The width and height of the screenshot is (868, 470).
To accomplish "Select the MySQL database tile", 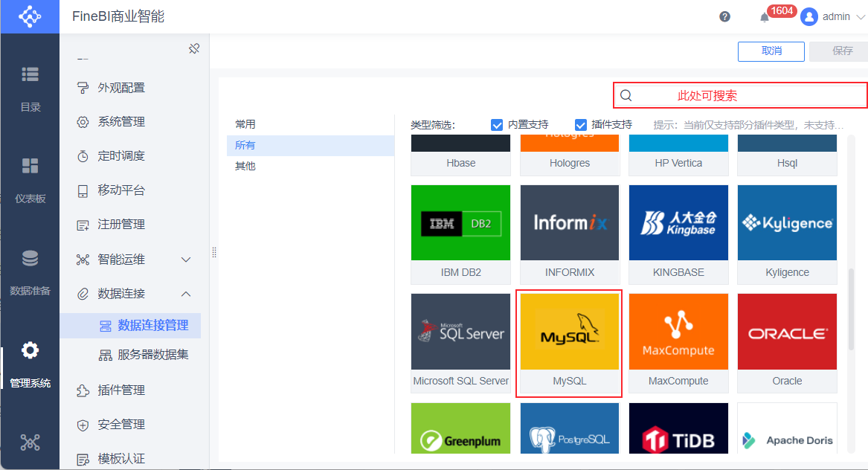I will tap(570, 344).
